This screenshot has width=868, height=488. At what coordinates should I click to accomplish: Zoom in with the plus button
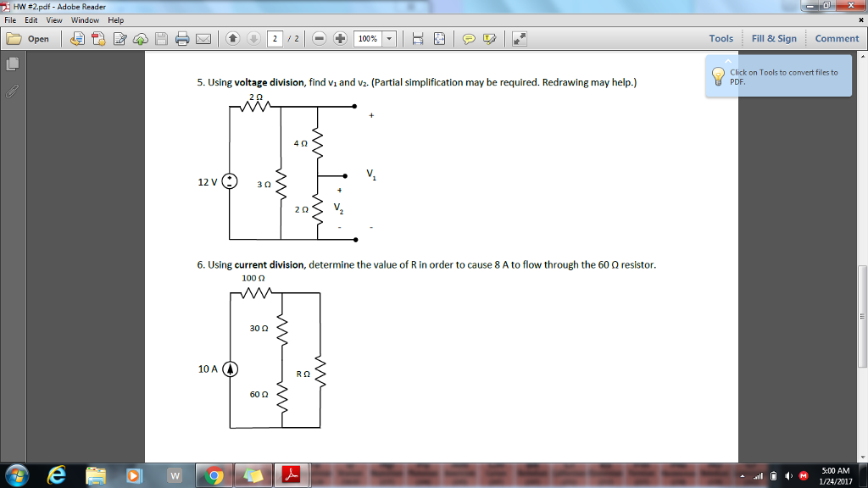[x=342, y=38]
